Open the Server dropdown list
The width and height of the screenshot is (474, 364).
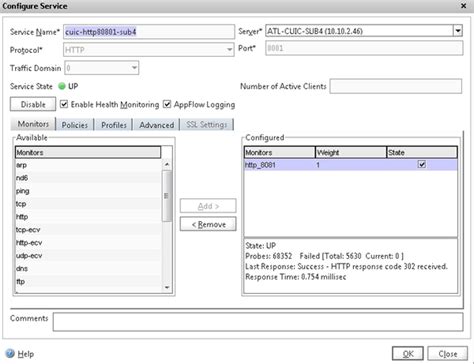458,31
